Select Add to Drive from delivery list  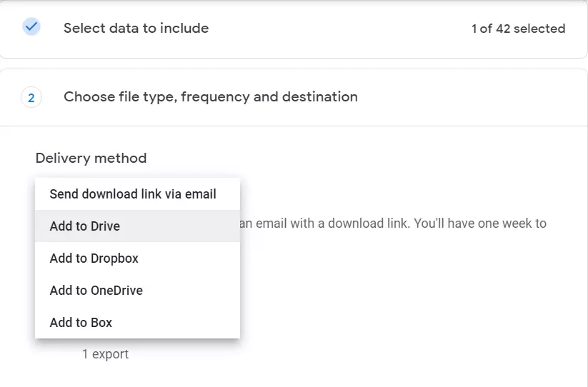pos(84,226)
